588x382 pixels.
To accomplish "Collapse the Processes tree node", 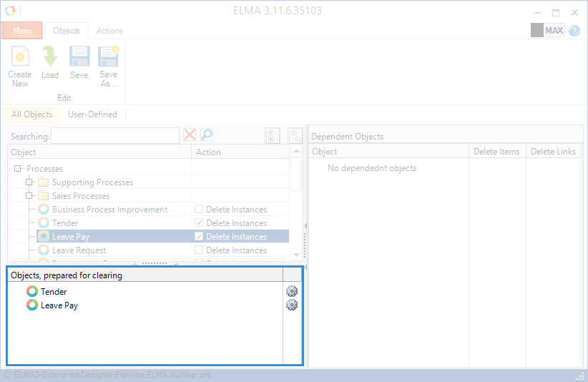I will click(x=16, y=169).
